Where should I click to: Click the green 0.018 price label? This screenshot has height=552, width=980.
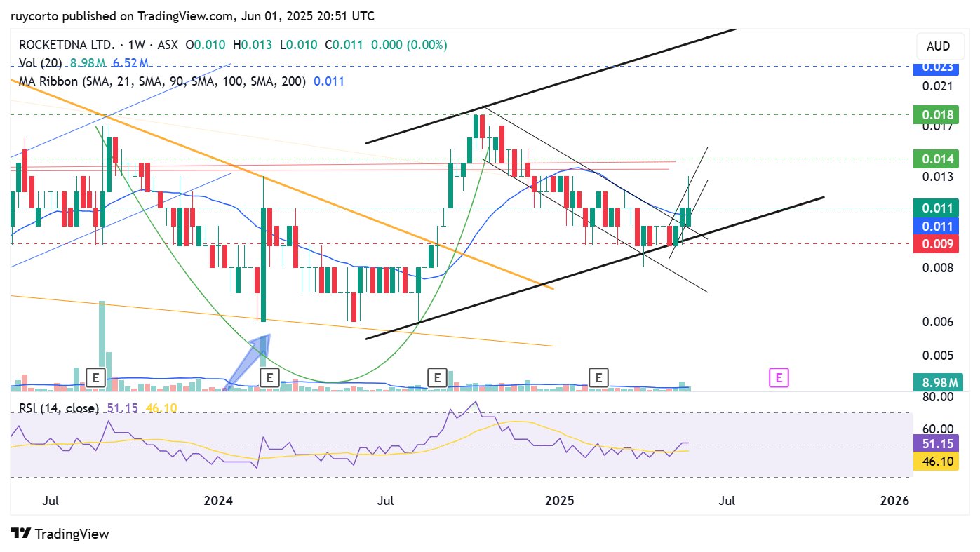point(937,114)
